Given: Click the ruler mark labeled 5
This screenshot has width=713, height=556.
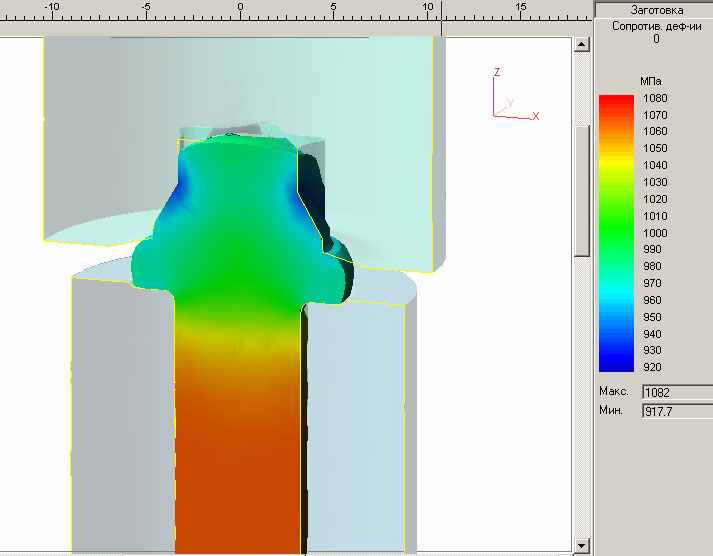Looking at the screenshot, I should tap(333, 7).
